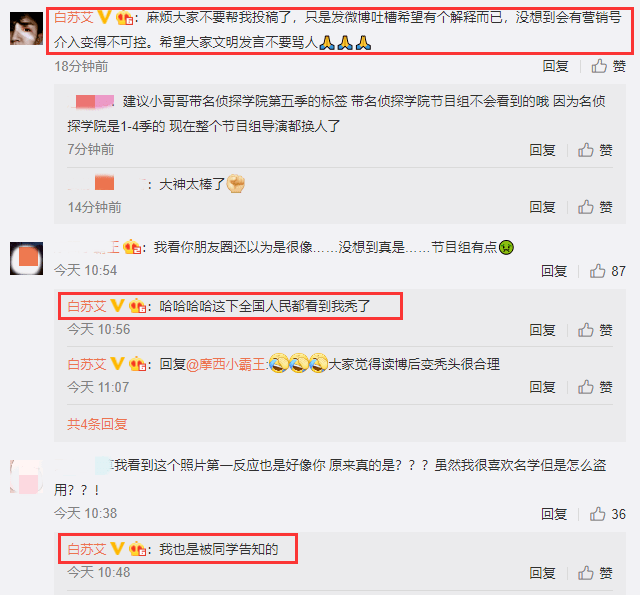This screenshot has width=640, height=595.
Task: Open 白苏艾's profile in the 10:48 reply
Action: tap(87, 549)
